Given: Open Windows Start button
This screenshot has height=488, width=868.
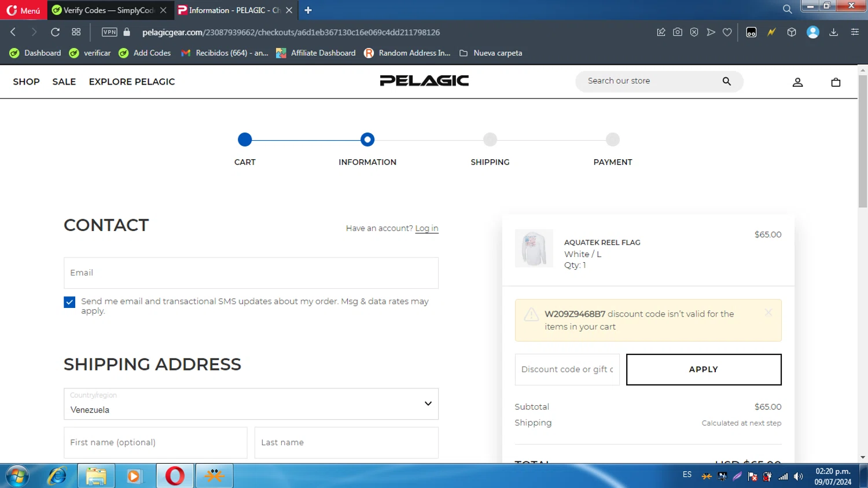Looking at the screenshot, I should tap(17, 476).
